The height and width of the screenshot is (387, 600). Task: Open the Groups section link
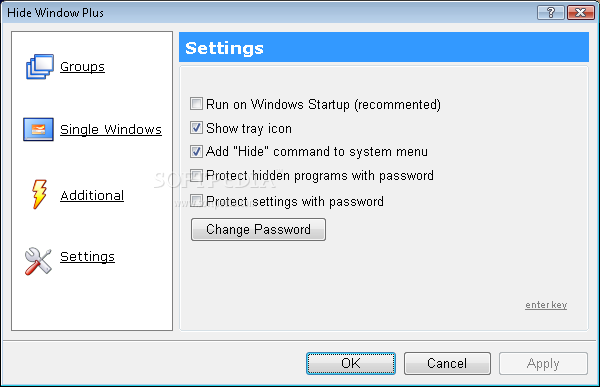(82, 67)
